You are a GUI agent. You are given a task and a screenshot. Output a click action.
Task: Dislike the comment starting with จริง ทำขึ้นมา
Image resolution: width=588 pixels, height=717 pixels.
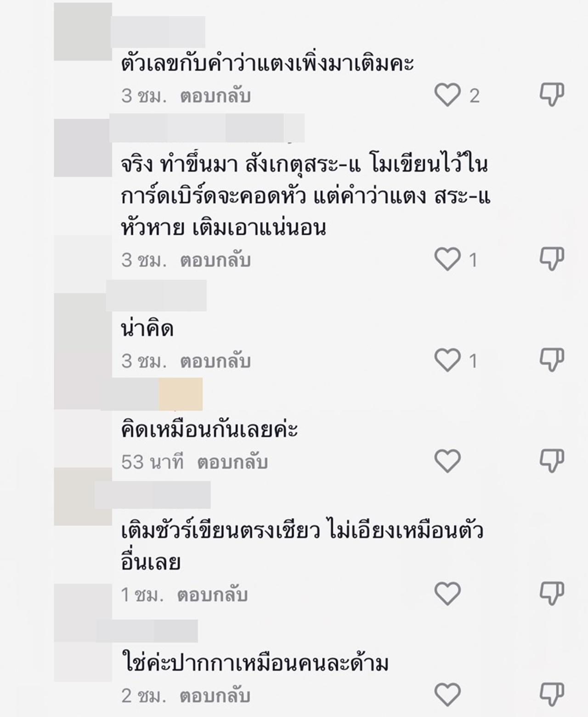point(551,260)
